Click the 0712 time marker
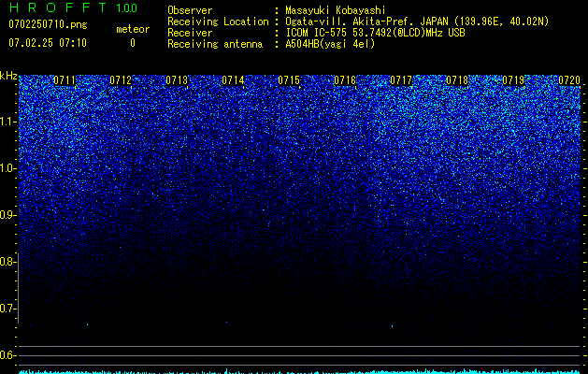The height and width of the screenshot is (374, 588). (x=121, y=80)
